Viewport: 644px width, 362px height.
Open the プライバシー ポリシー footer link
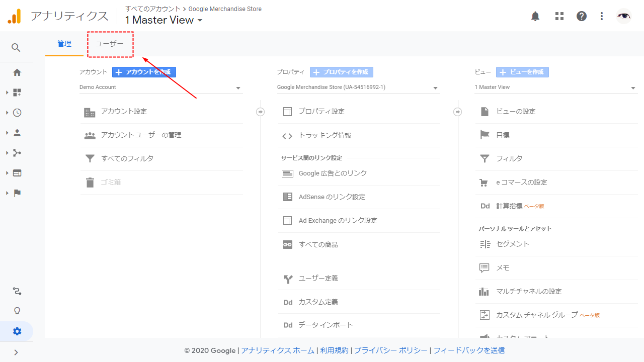[x=391, y=350]
